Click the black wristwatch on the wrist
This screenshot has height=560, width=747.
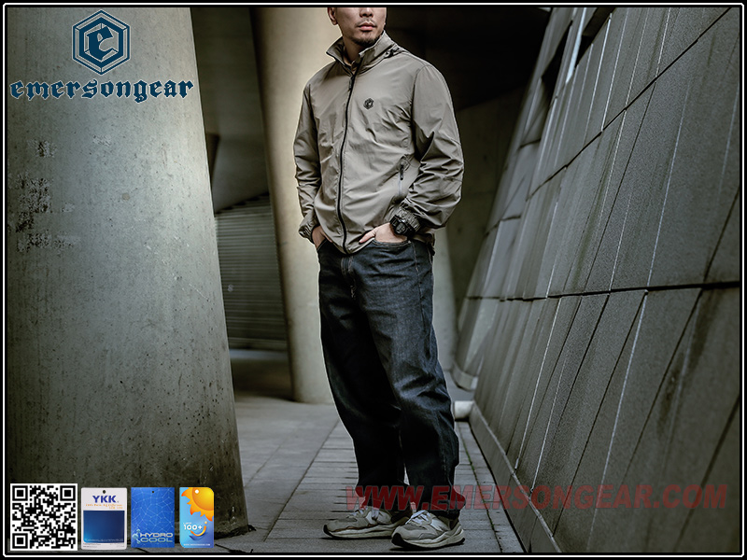click(x=402, y=225)
